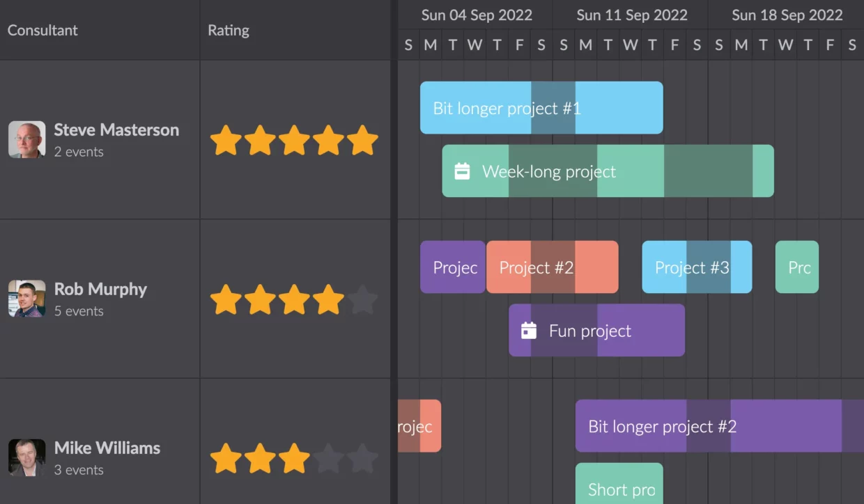Open the Bit longer project #1 event
This screenshot has width=864, height=504.
[541, 108]
